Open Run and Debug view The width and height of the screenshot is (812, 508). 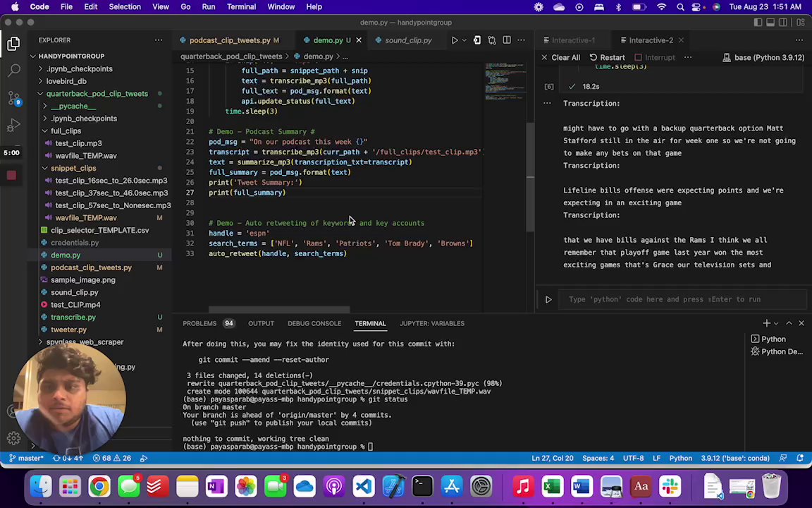[14, 126]
